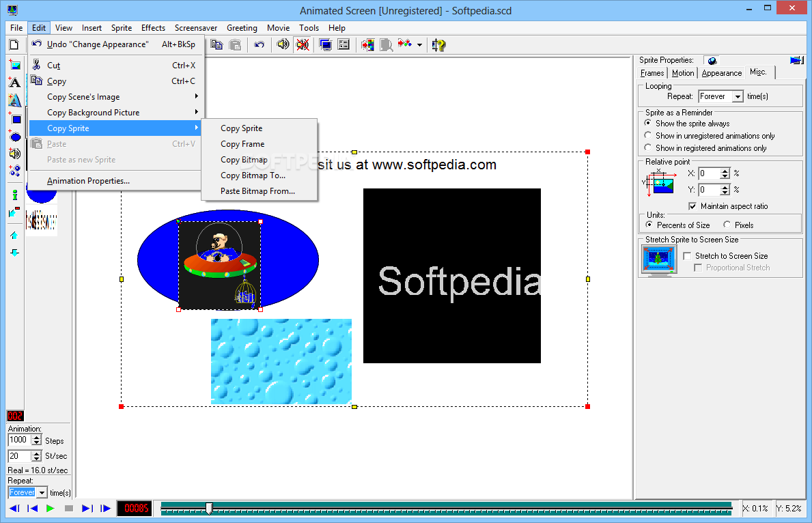Choose 'Paste Bitmap From...' submenu item
This screenshot has height=523, width=812.
coord(259,191)
